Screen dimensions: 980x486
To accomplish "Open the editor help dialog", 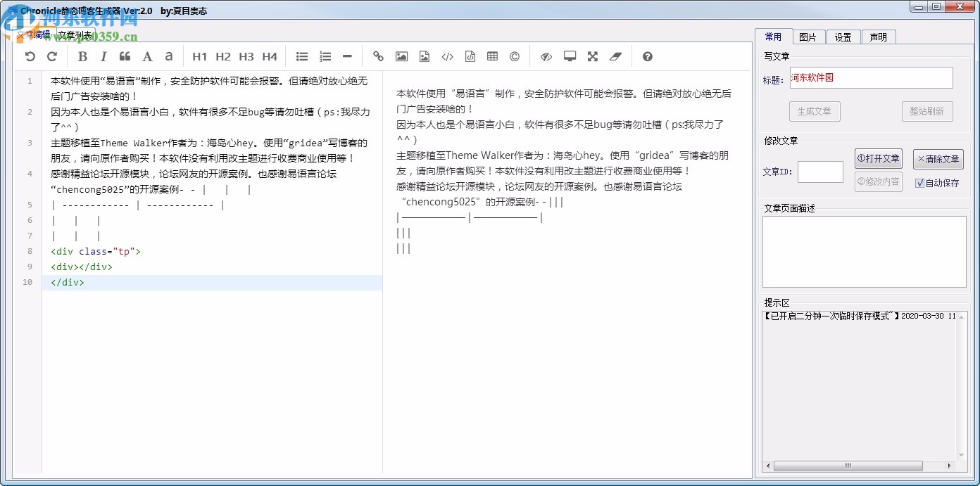I will click(x=648, y=56).
